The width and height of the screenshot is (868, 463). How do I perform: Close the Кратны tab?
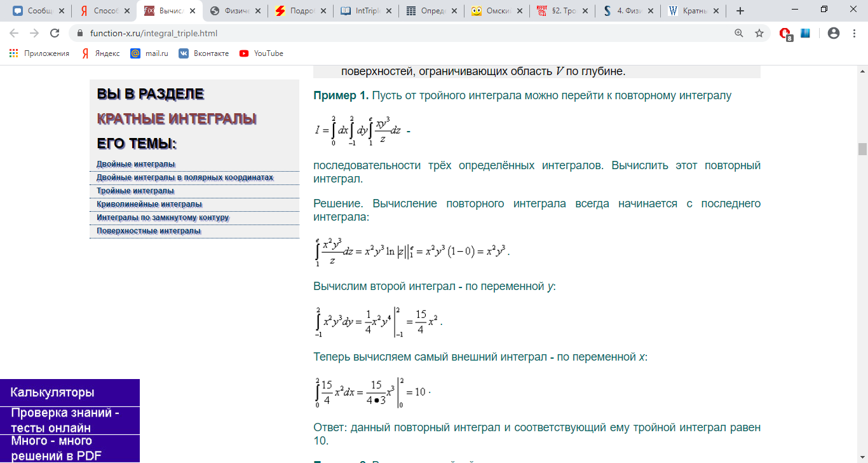716,11
